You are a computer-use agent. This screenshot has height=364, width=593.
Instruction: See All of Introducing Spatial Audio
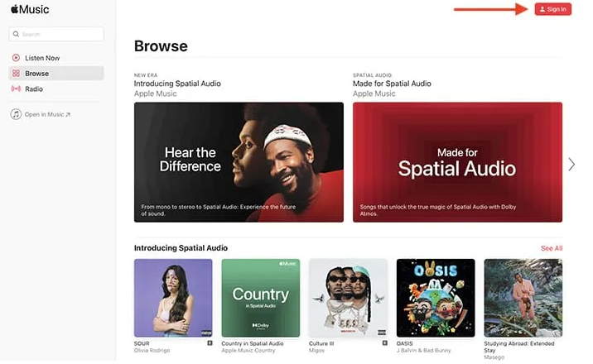click(x=552, y=248)
